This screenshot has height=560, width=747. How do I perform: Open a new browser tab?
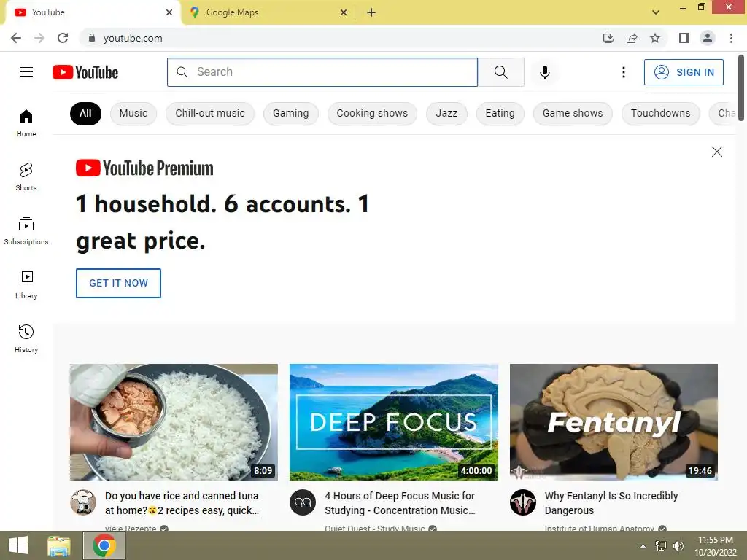[371, 13]
